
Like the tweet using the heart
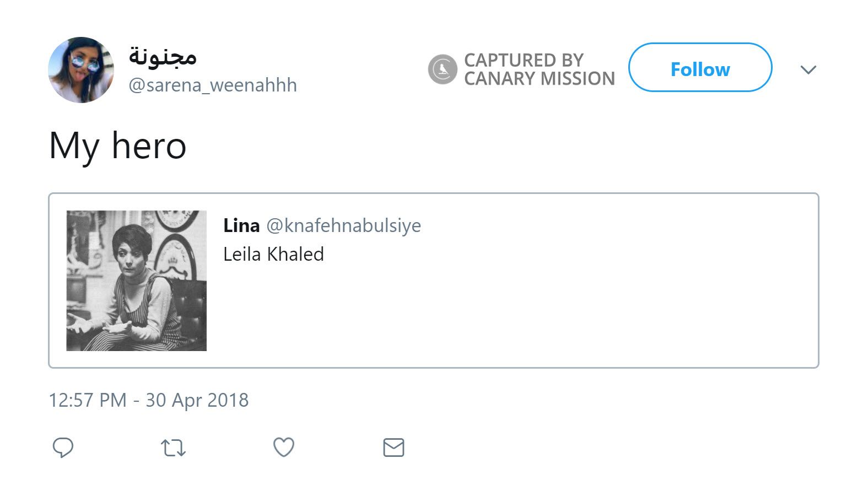283,448
